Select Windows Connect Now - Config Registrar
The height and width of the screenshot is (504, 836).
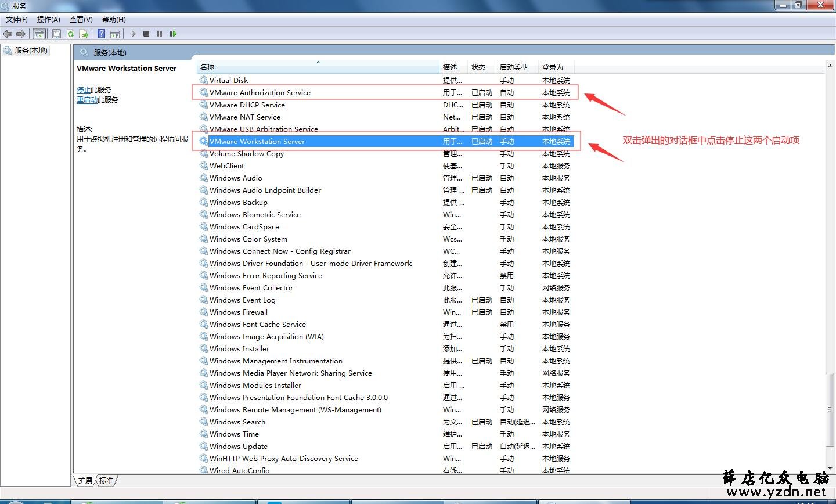(280, 251)
